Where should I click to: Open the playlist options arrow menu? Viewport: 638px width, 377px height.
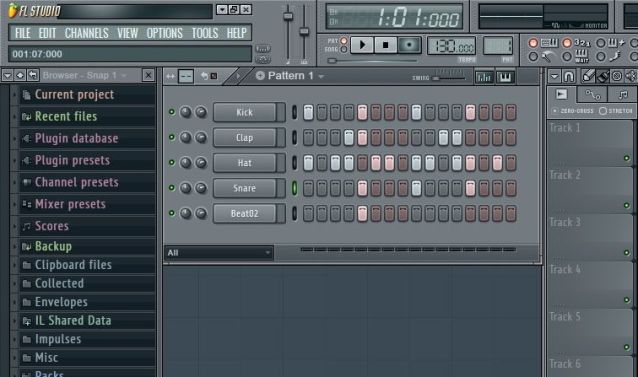click(x=554, y=76)
